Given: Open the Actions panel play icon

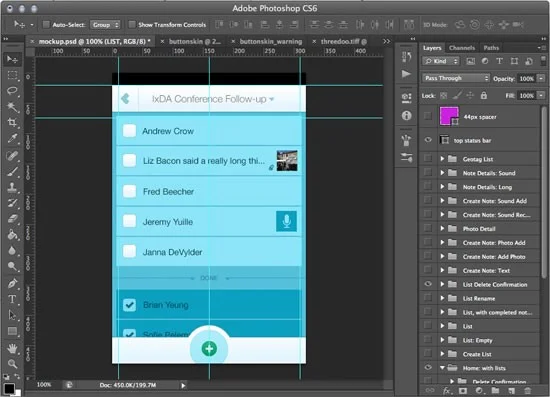Looking at the screenshot, I should [x=406, y=74].
